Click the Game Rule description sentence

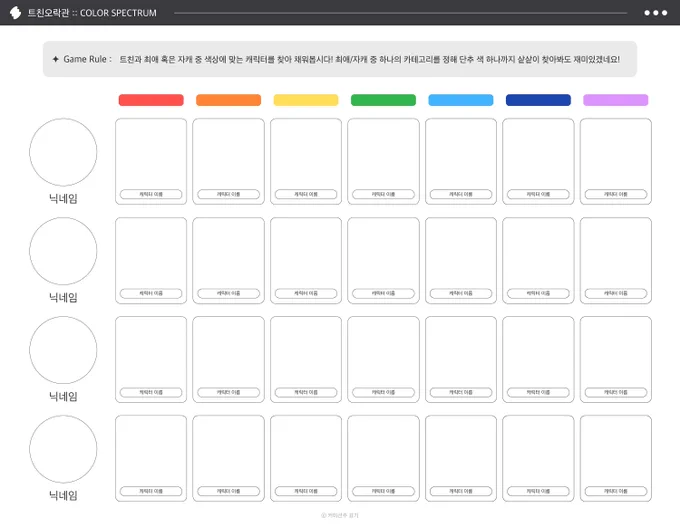pos(369,59)
